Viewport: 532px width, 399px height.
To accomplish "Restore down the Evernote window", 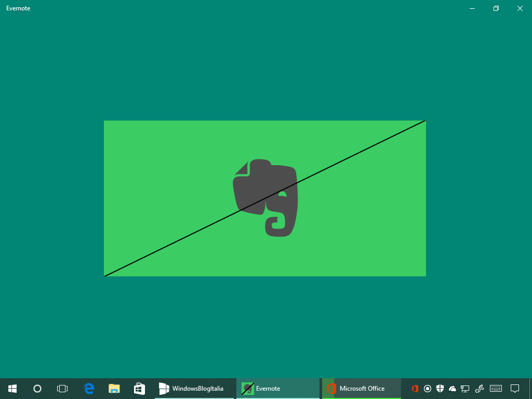I will (496, 8).
